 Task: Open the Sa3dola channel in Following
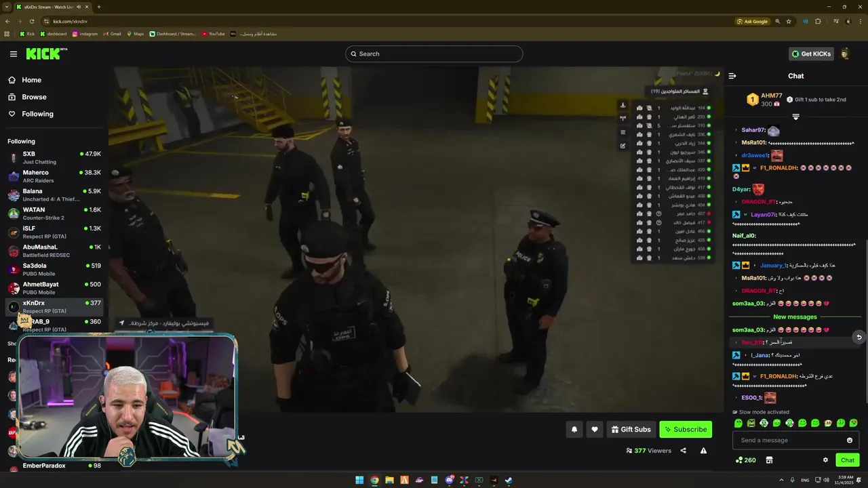coord(54,269)
